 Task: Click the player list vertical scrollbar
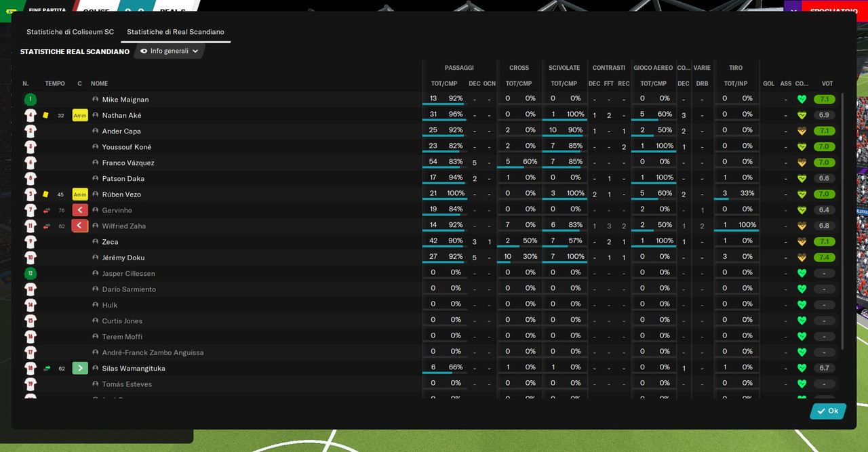coord(843,222)
